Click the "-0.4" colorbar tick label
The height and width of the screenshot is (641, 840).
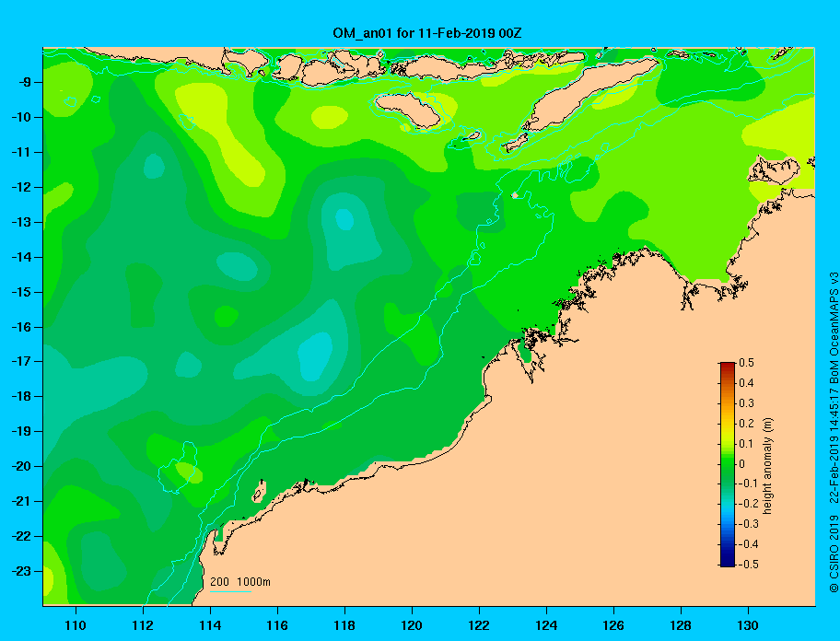(749, 544)
